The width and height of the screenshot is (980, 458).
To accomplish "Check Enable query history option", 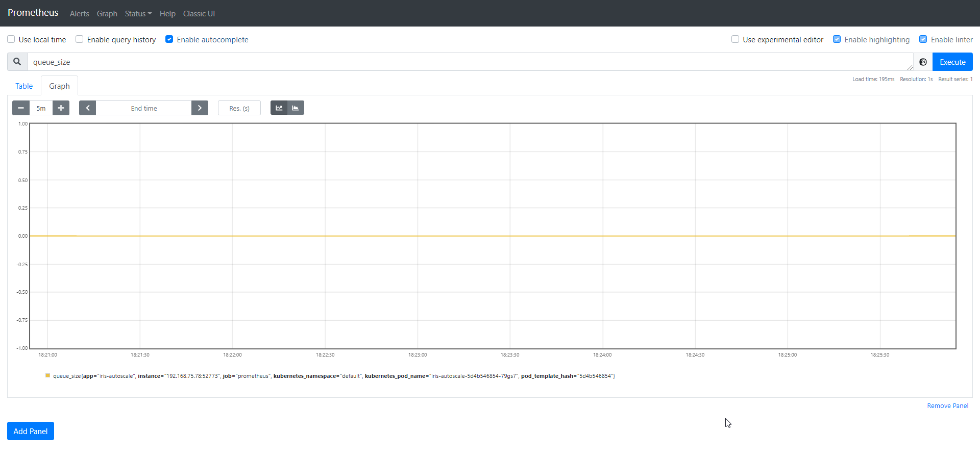I will point(80,39).
